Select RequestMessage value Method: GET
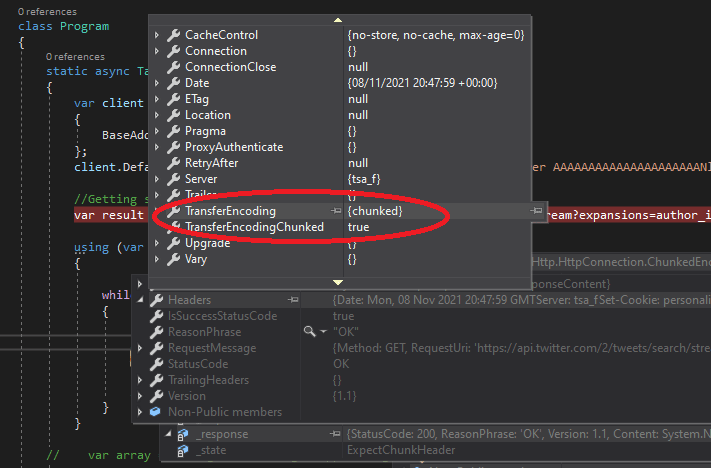This screenshot has width=711, height=468. (521, 348)
